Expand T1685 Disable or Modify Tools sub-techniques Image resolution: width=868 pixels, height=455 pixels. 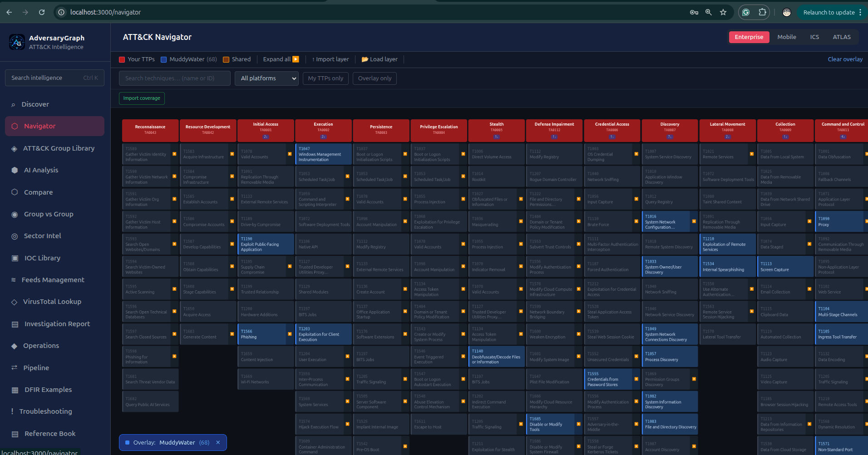(x=578, y=424)
